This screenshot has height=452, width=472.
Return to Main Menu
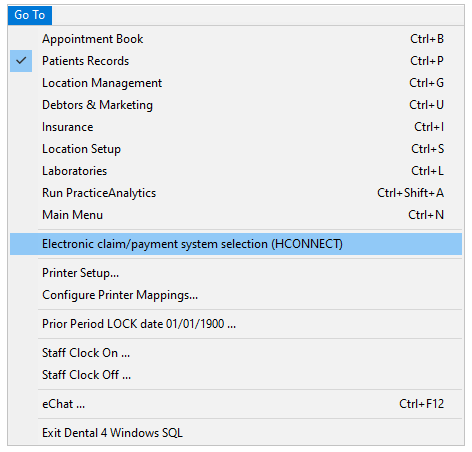(x=236, y=215)
